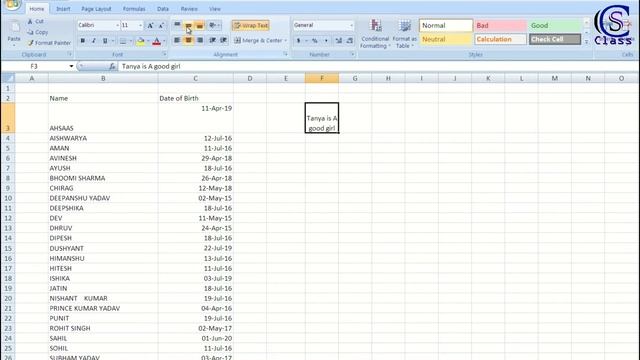Apply Percent Style

(315, 40)
